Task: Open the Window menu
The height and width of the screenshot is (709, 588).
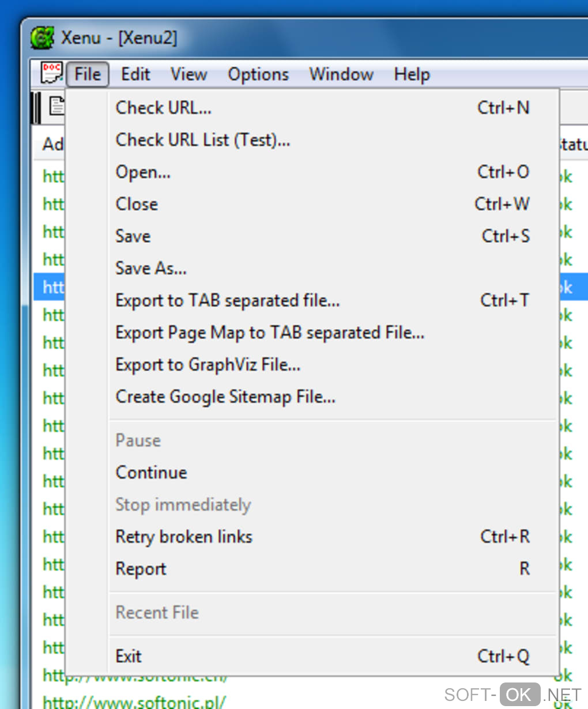Action: point(341,74)
